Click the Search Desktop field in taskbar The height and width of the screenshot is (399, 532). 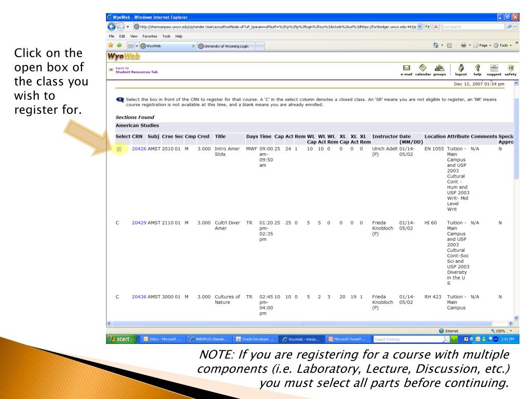[x=409, y=339]
